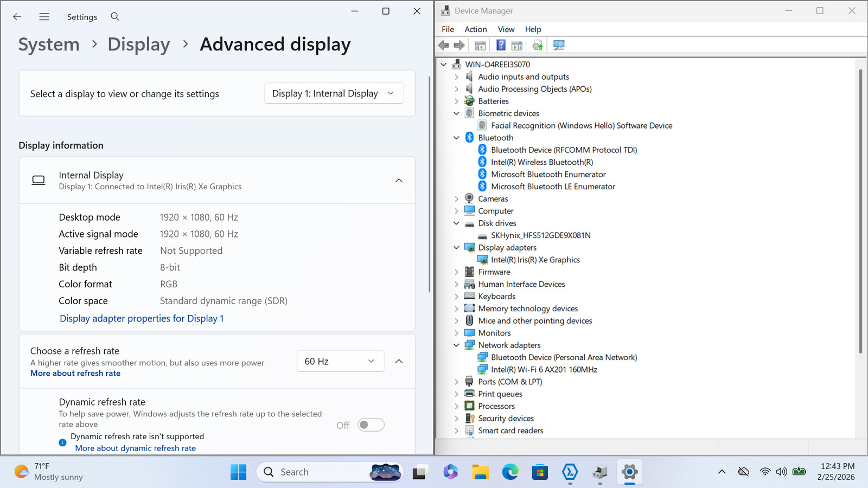Go to System via the breadcrumb
The image size is (868, 488).
pyautogui.click(x=49, y=44)
